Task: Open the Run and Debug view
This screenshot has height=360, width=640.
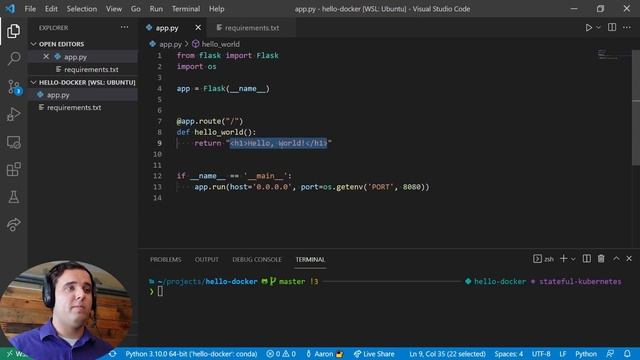Action: tap(13, 115)
